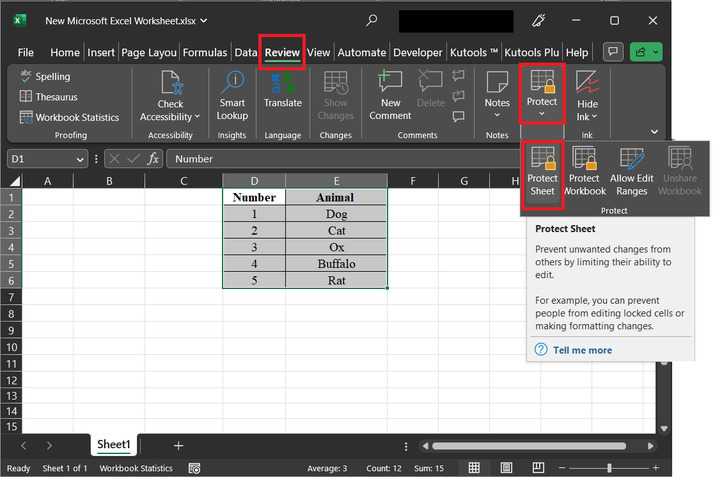The image size is (715, 477).
Task: Click the Protect Workbook icon
Action: 584,171
